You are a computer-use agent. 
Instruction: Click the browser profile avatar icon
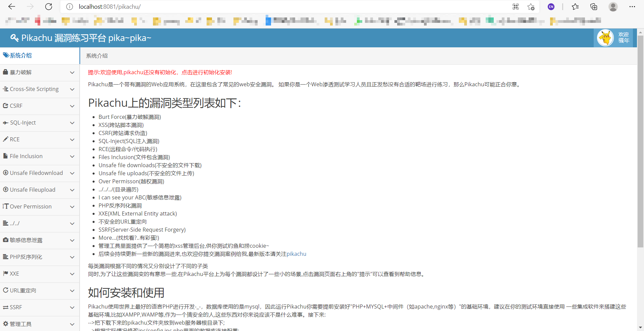[613, 7]
